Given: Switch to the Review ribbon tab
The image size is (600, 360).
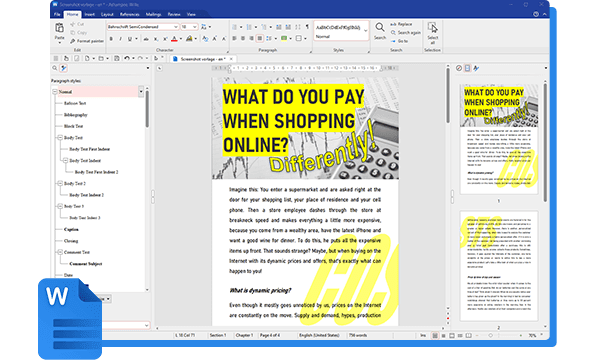Looking at the screenshot, I should 174,14.
